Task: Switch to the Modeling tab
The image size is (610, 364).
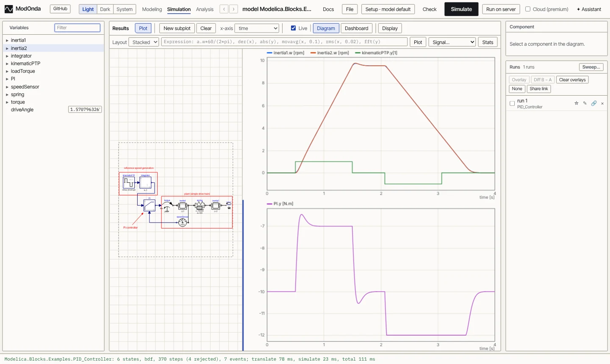Action: (x=152, y=9)
